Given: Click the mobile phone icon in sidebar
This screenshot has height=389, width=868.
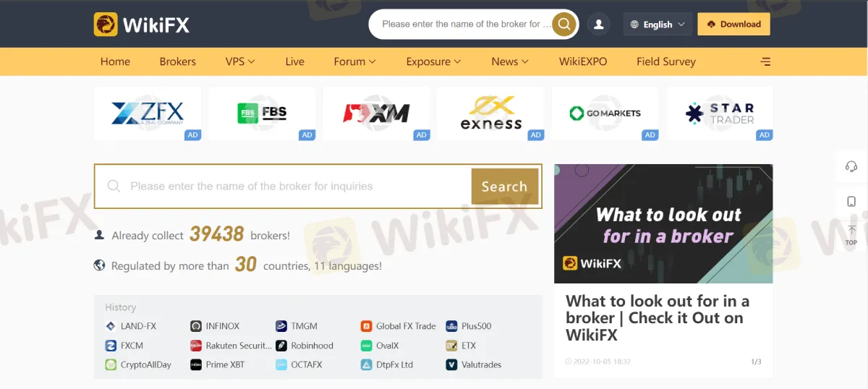Looking at the screenshot, I should coord(851,201).
